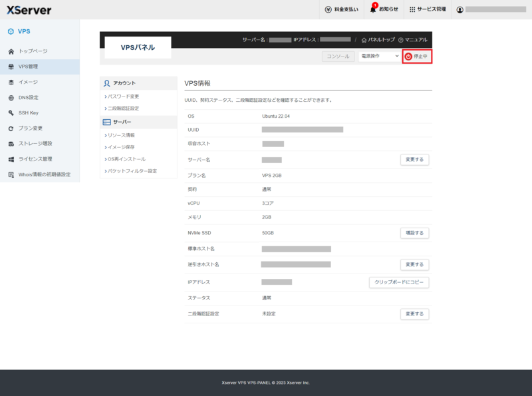Viewport: 532px width, 396px height.
Task: Open イメージ保存 link
Action: 120,147
